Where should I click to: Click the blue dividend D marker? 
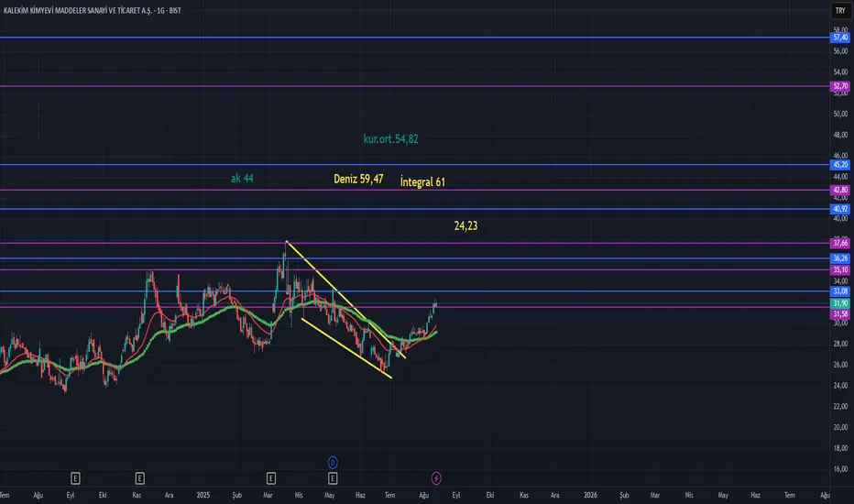point(333,463)
